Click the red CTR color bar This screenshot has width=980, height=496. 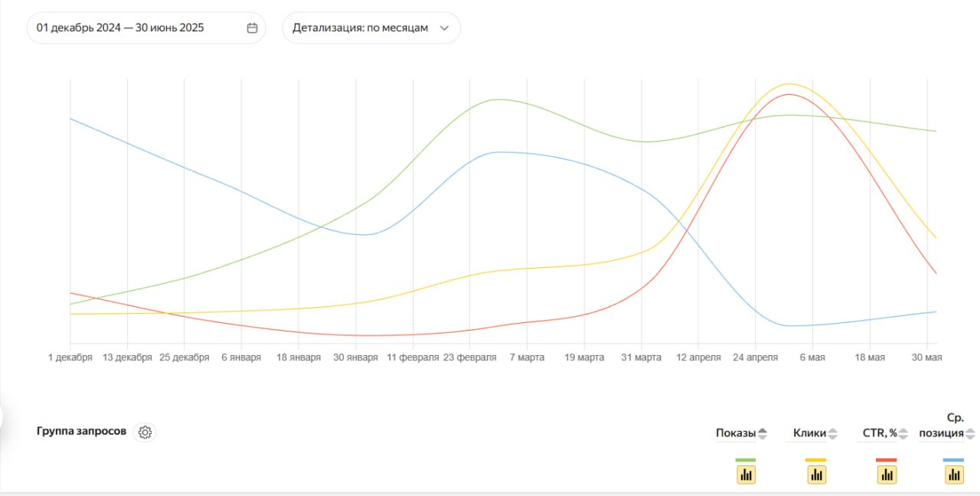(887, 460)
